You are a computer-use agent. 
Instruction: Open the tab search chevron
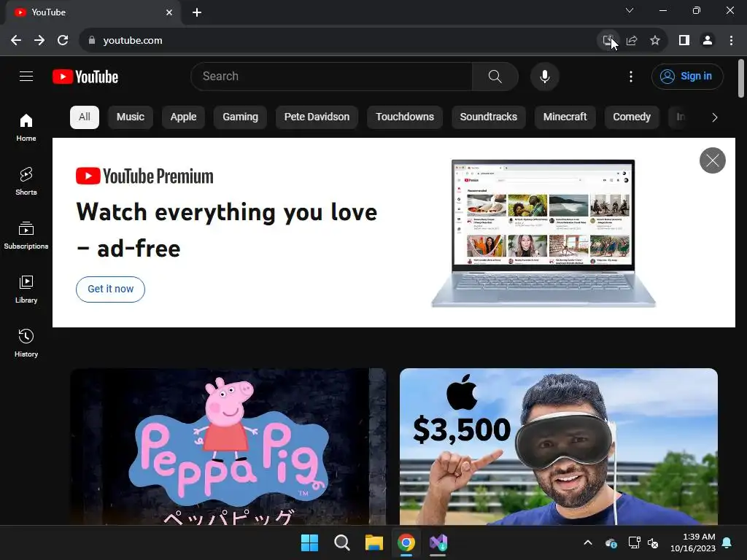point(630,10)
